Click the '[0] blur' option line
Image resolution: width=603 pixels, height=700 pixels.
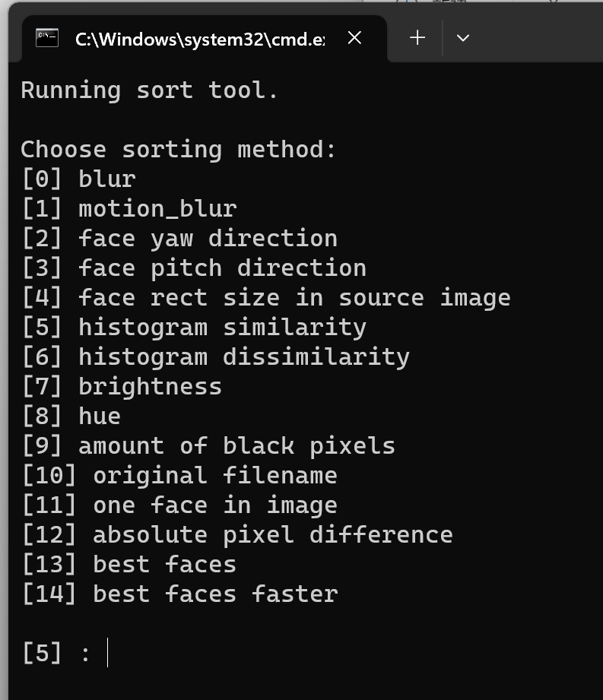tap(78, 179)
